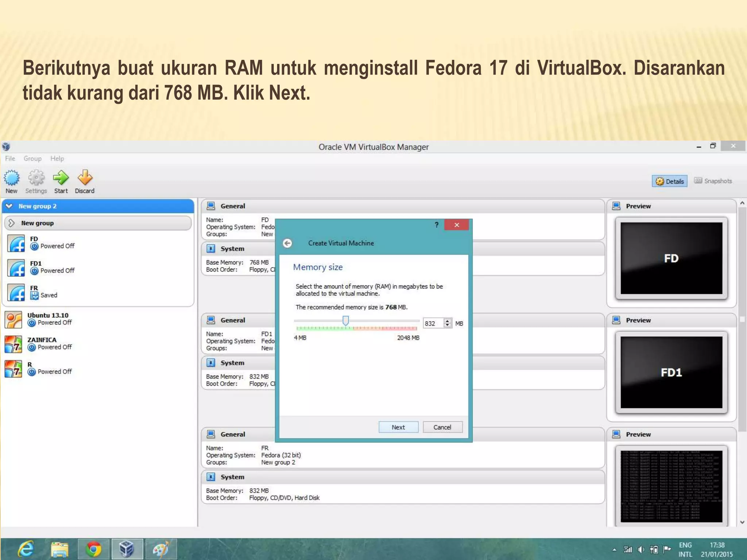Click the dialog's question mark help button
The image size is (747, 560).
coord(436,225)
